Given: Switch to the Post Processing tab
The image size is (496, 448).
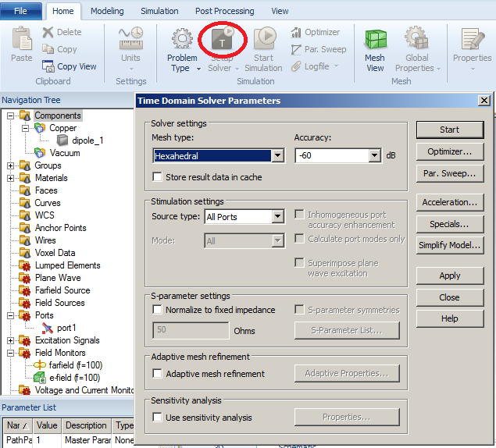Looking at the screenshot, I should coord(224,11).
